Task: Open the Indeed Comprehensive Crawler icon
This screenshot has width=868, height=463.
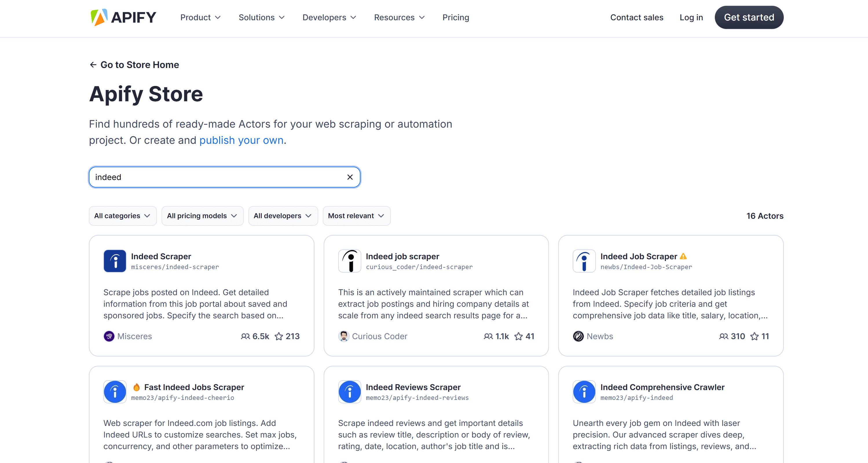Action: (584, 392)
